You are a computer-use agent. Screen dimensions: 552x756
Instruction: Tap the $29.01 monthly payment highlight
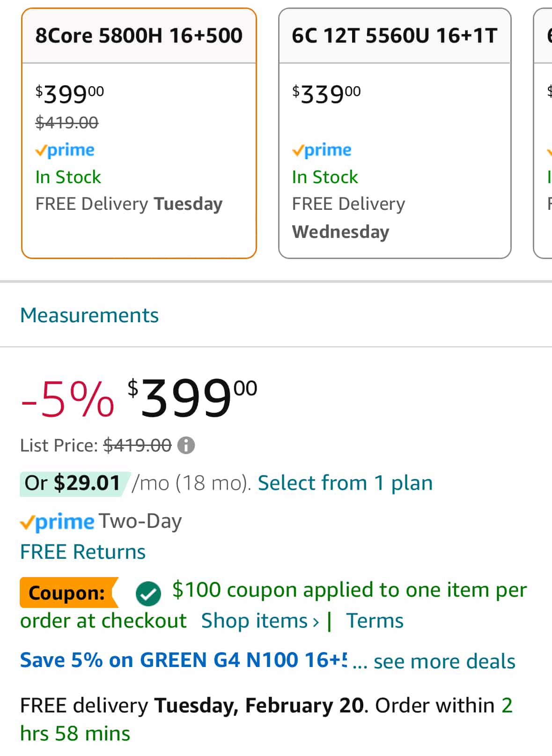(x=74, y=483)
